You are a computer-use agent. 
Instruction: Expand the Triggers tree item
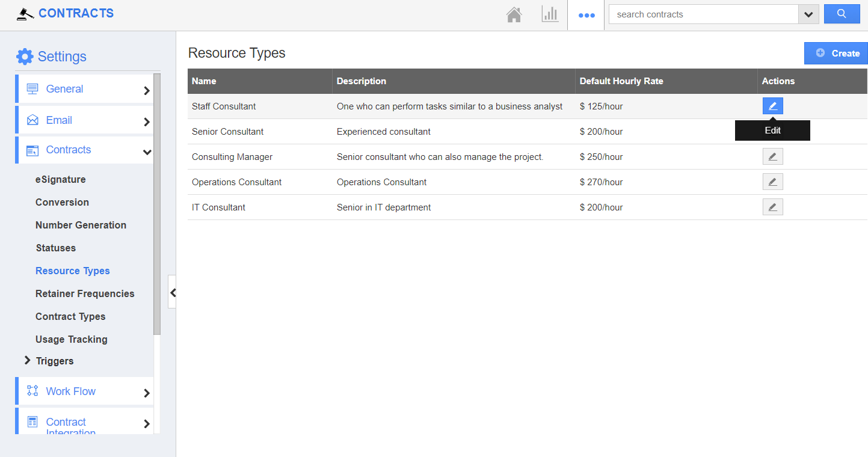[x=28, y=360]
